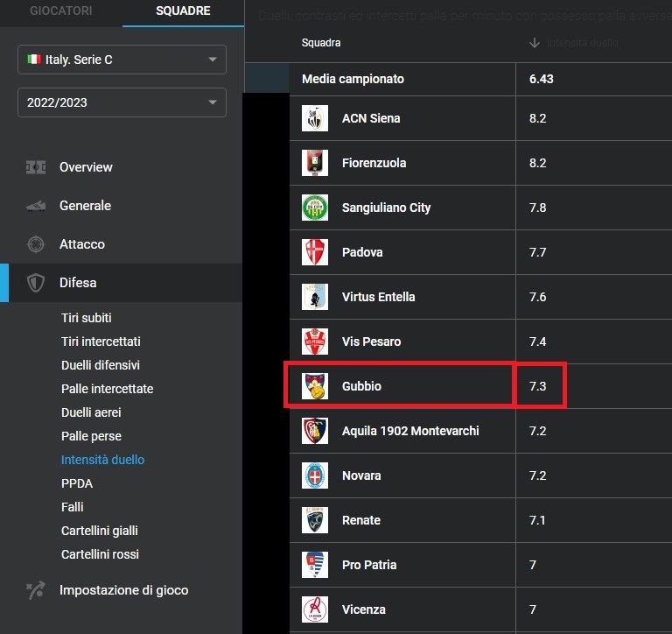Select Duelli difensivi stat
Viewport: 672px width, 634px height.
101,365
